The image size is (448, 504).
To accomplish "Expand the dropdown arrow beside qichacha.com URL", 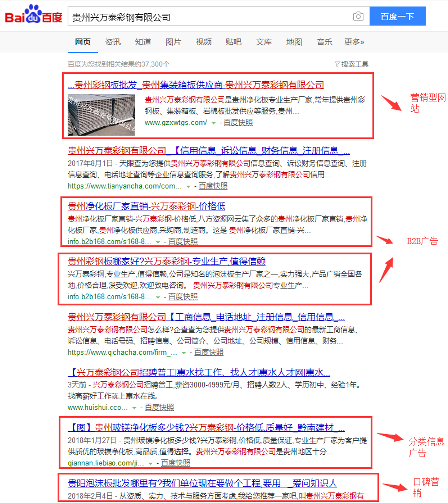I will pyautogui.click(x=184, y=353).
